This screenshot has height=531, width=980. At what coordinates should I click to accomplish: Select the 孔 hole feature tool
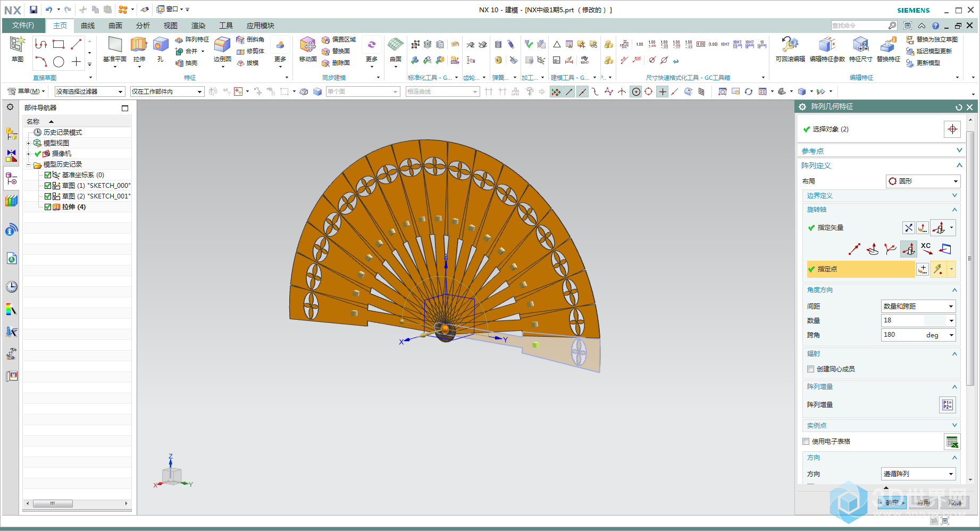pyautogui.click(x=161, y=49)
